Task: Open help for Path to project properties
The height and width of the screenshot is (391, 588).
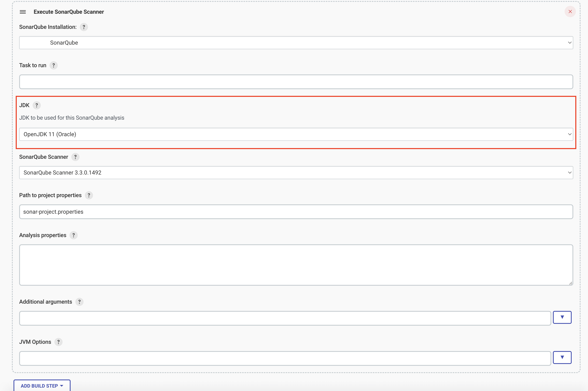Action: point(89,195)
